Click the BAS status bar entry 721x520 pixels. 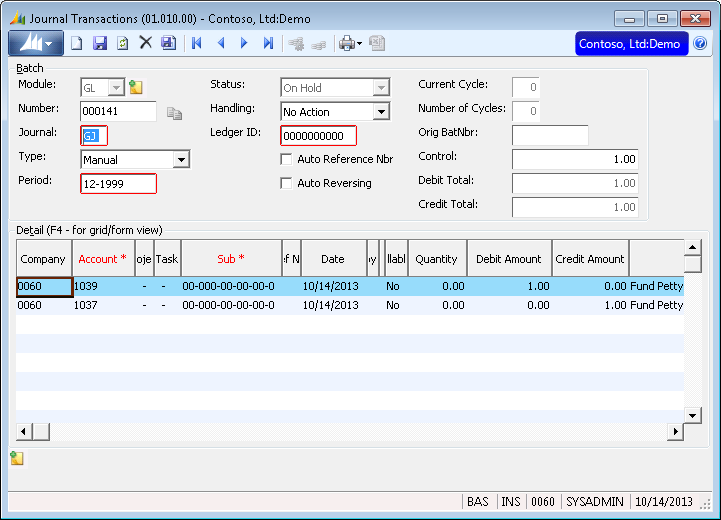coord(478,502)
